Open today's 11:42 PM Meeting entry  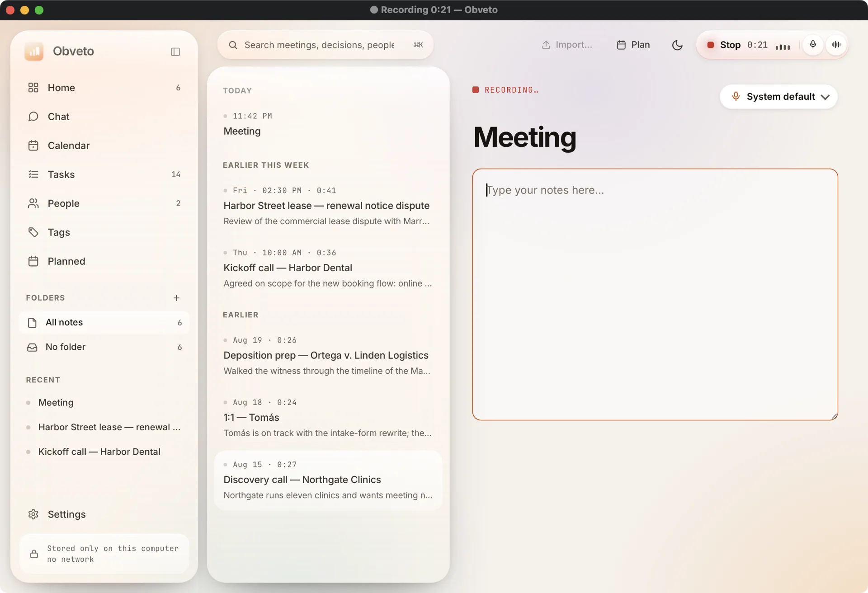(x=328, y=124)
